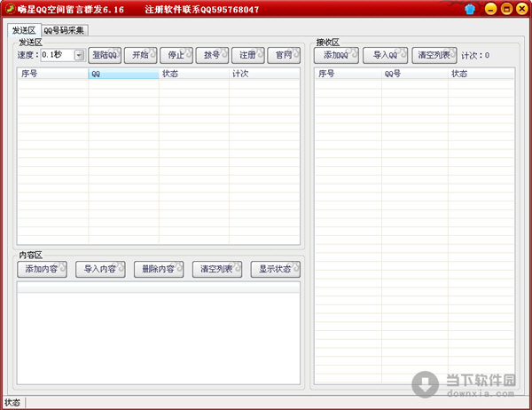Visit the 官网 official site button
The height and width of the screenshot is (410, 532).
pos(284,55)
